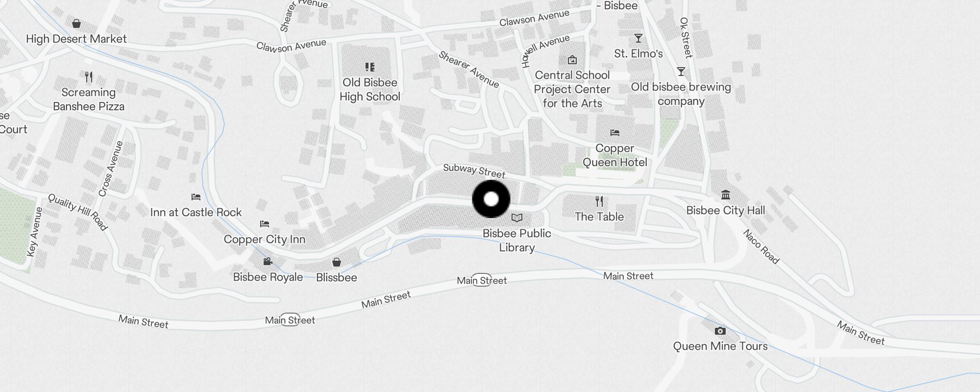The image size is (980, 392).
Task: Click the Copper Queen Hotel label
Action: pyautogui.click(x=615, y=155)
